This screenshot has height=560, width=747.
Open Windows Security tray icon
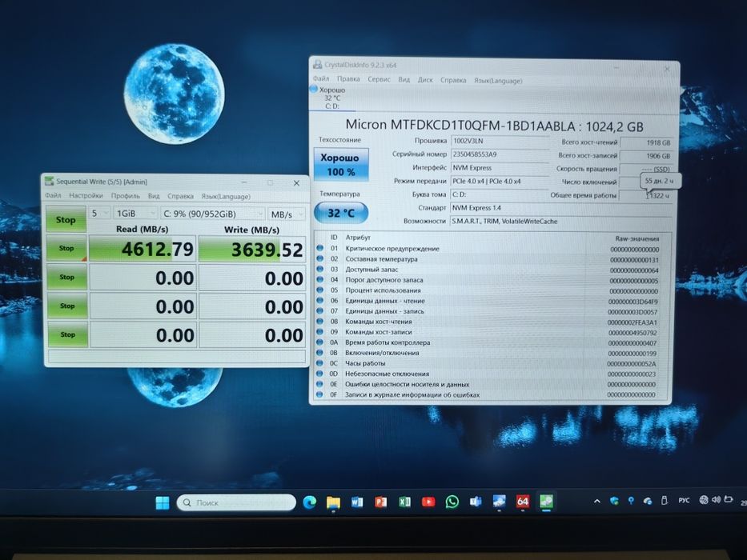tap(614, 501)
